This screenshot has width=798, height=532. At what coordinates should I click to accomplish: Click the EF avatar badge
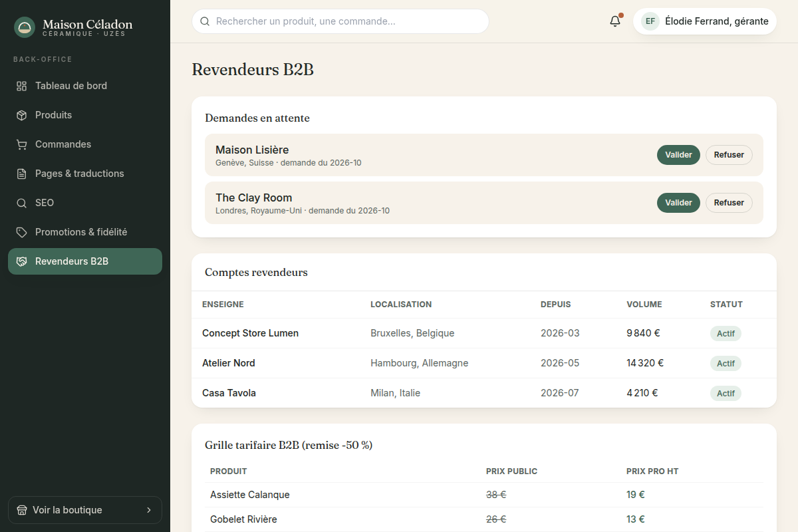pos(650,21)
